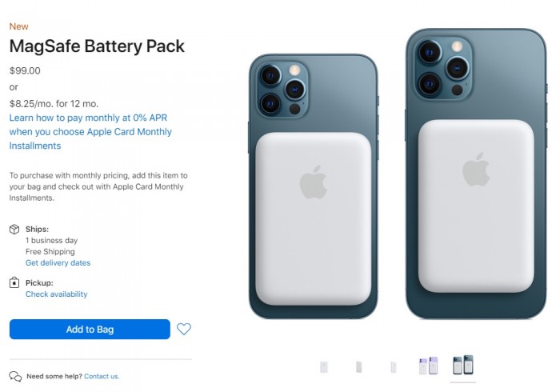Select the second battery pack thumbnail

[x=358, y=367]
